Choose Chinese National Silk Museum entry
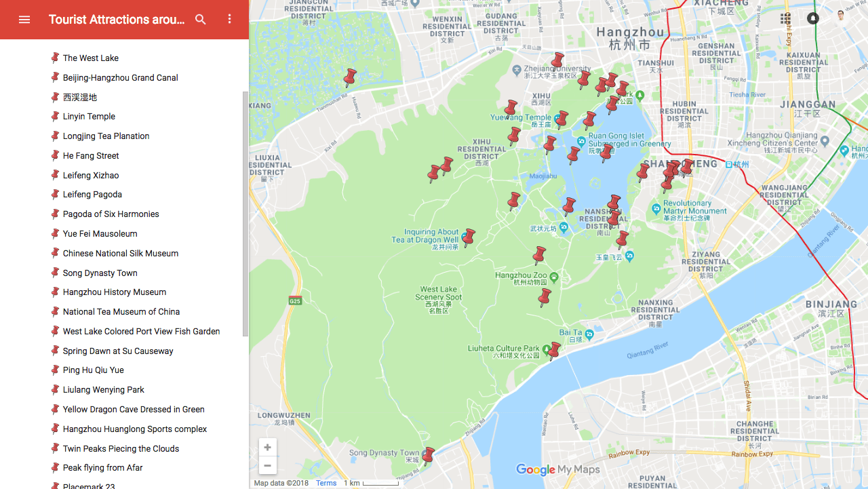The image size is (868, 489). (121, 254)
